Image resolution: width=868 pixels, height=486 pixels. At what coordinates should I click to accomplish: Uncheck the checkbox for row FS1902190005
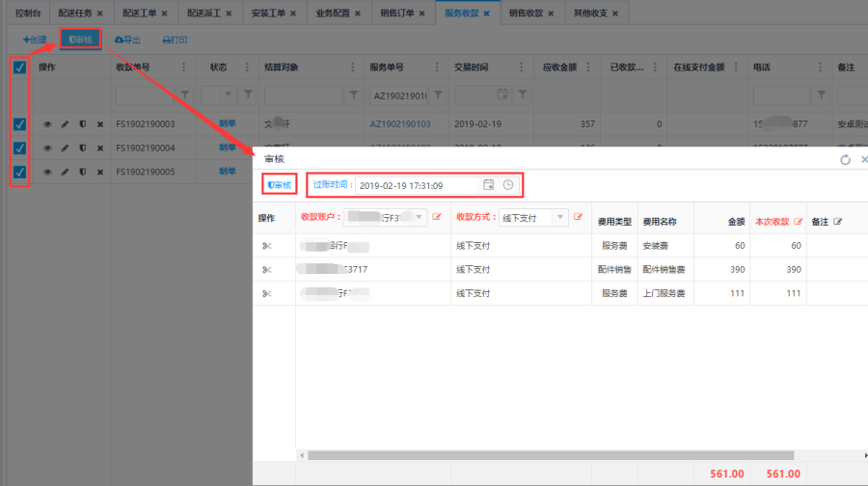19,173
